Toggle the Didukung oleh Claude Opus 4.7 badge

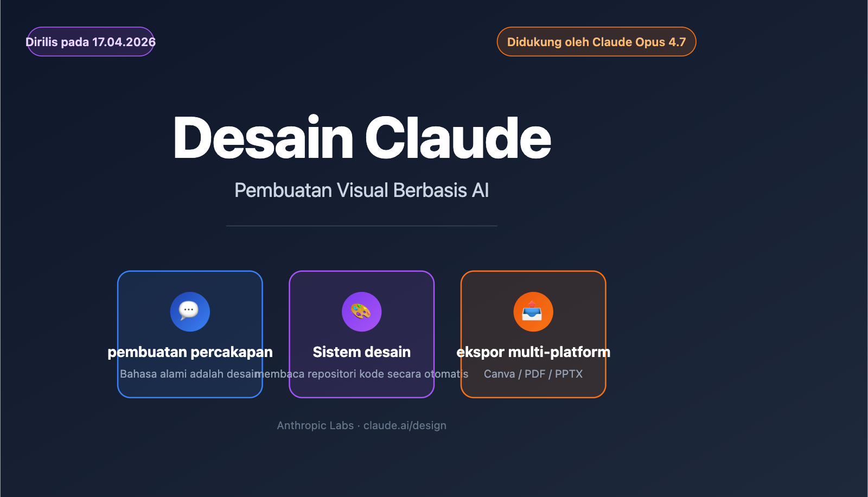[x=596, y=41]
